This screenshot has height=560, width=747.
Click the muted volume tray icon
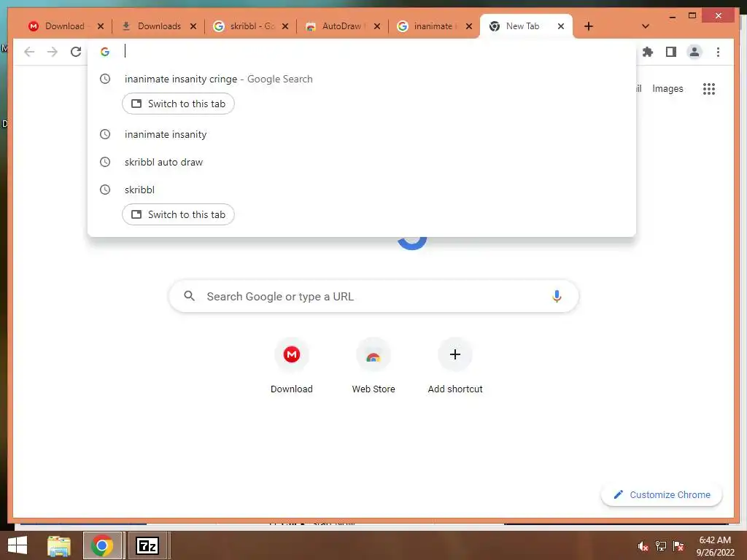643,546
